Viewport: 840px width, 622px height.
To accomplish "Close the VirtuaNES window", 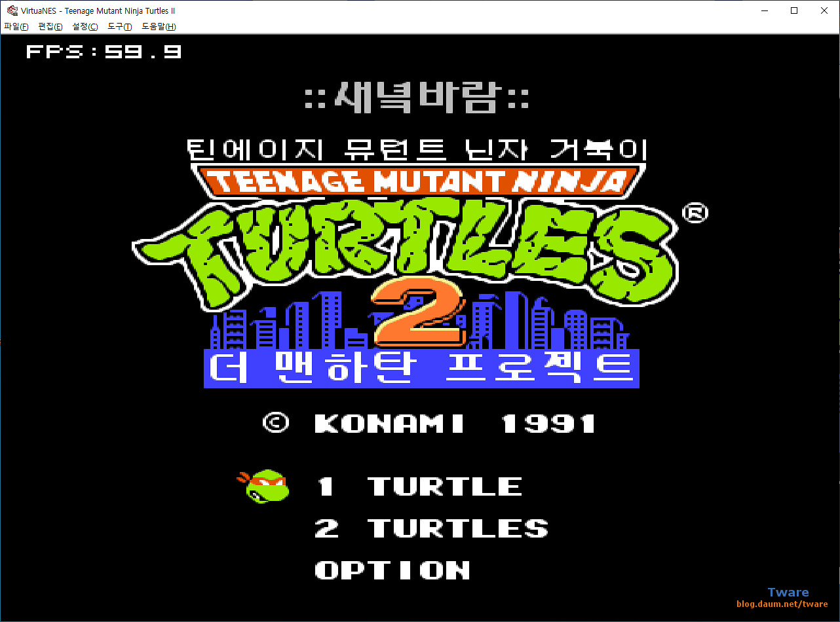I will [x=824, y=10].
